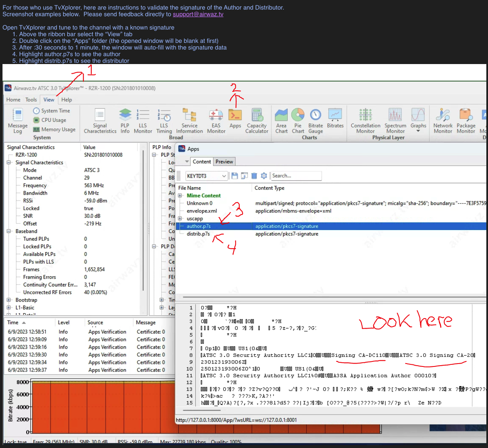Click the support@airwaz.tv email link

198,14
